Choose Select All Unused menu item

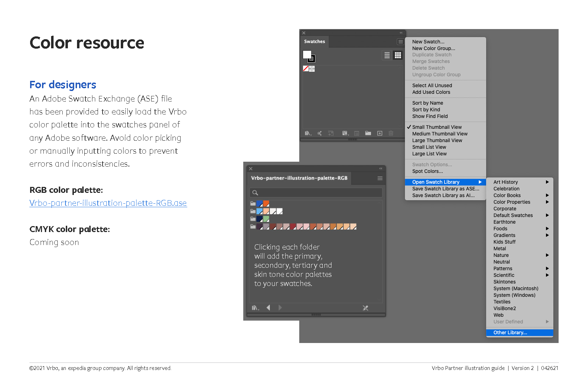(x=446, y=85)
